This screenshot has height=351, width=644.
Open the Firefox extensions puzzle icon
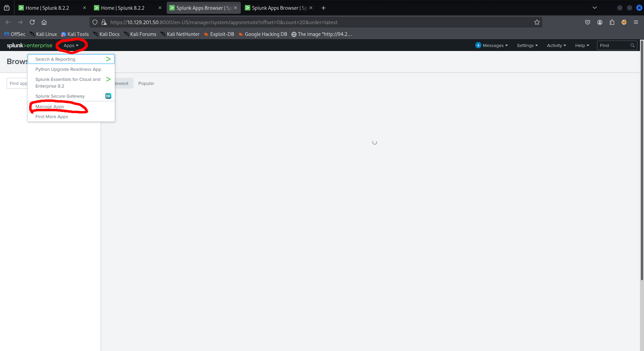pyautogui.click(x=612, y=22)
